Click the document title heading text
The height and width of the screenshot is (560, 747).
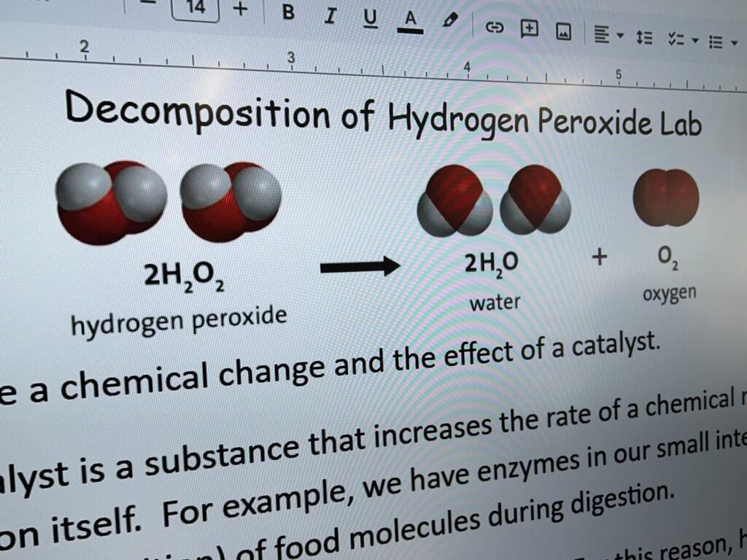click(x=383, y=114)
